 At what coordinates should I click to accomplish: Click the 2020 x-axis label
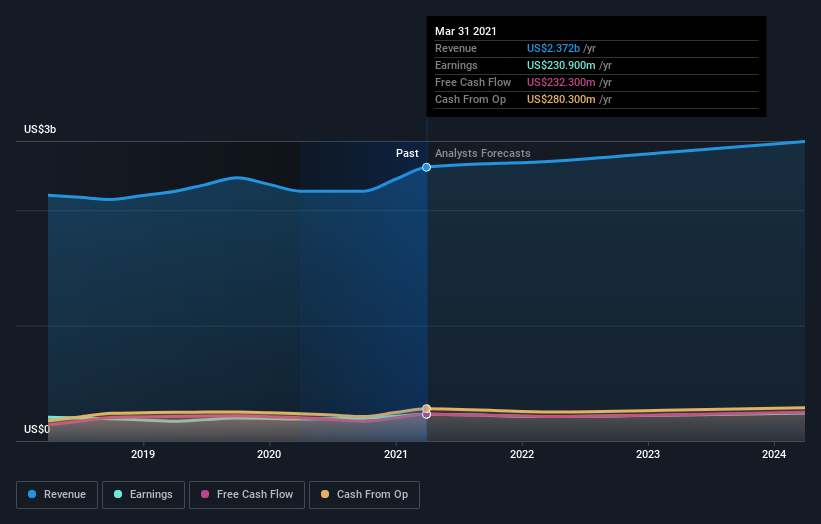(x=269, y=454)
